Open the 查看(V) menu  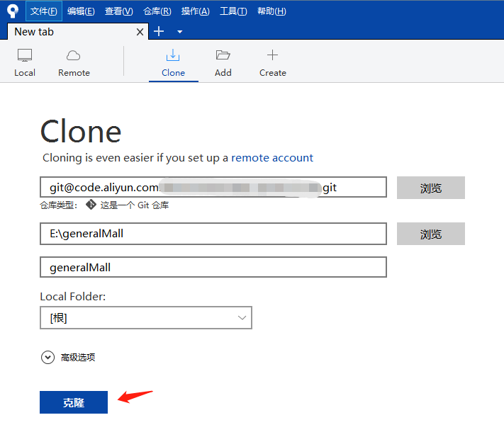pyautogui.click(x=119, y=11)
